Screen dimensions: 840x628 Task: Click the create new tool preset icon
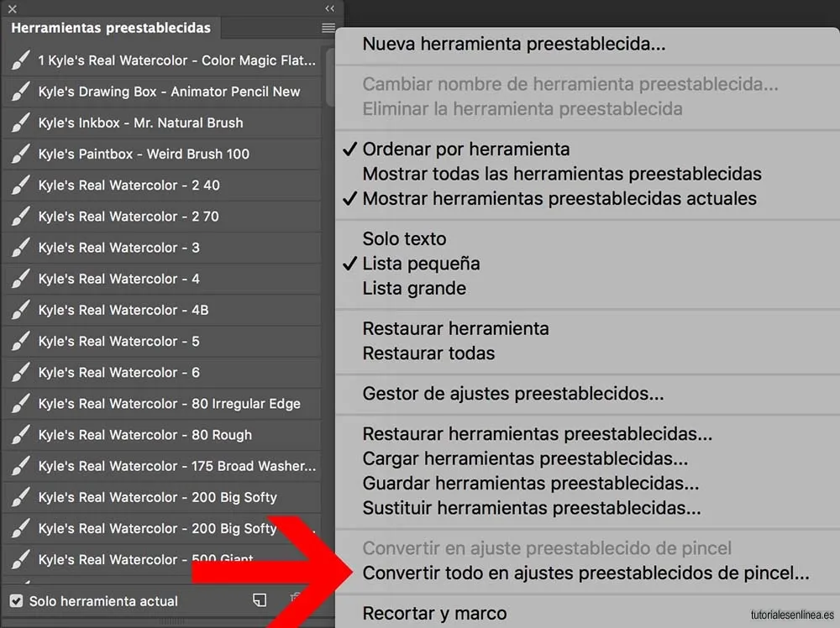tap(260, 600)
